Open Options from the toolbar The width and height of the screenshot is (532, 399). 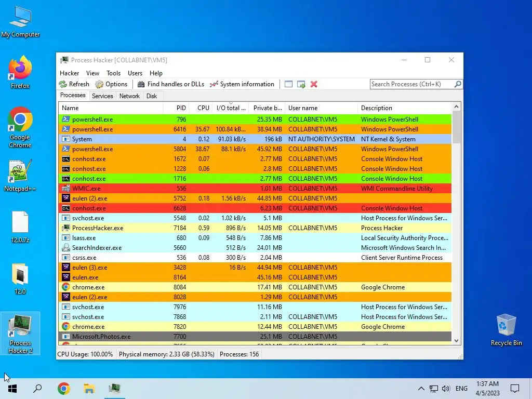click(111, 84)
